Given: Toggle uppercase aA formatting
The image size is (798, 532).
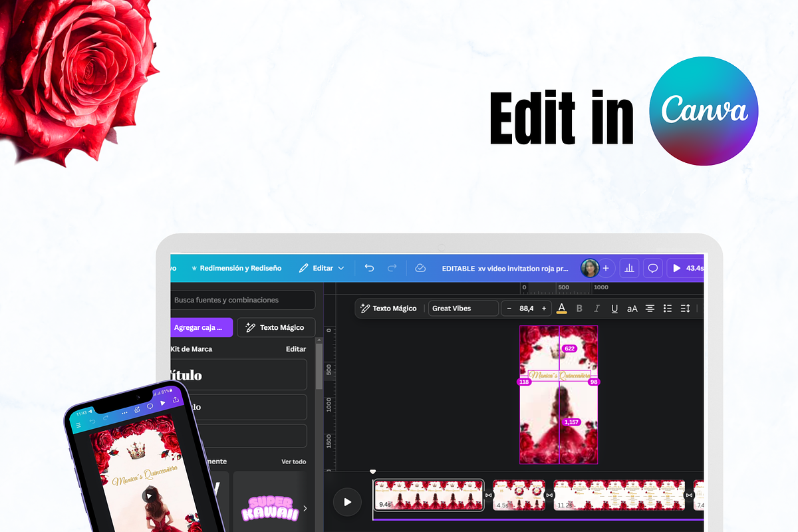Looking at the screenshot, I should click(x=632, y=308).
